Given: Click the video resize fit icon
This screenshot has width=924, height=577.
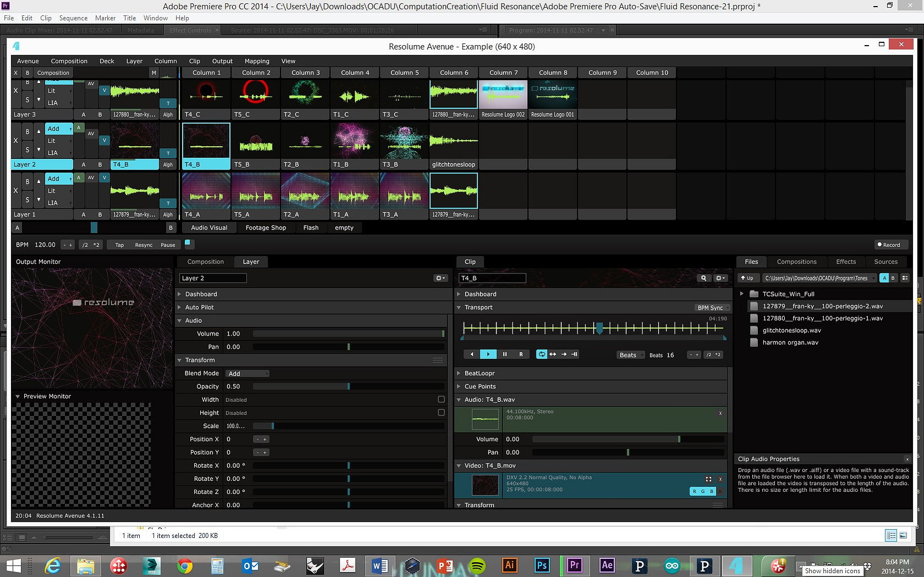Looking at the screenshot, I should pyautogui.click(x=708, y=479).
